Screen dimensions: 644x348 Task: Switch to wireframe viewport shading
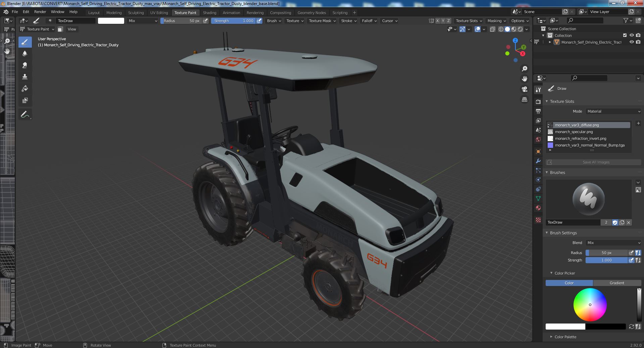501,29
